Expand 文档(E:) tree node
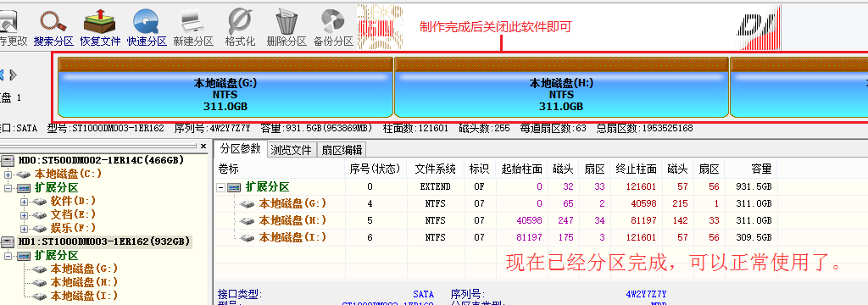This screenshot has height=305, width=868. point(24,215)
